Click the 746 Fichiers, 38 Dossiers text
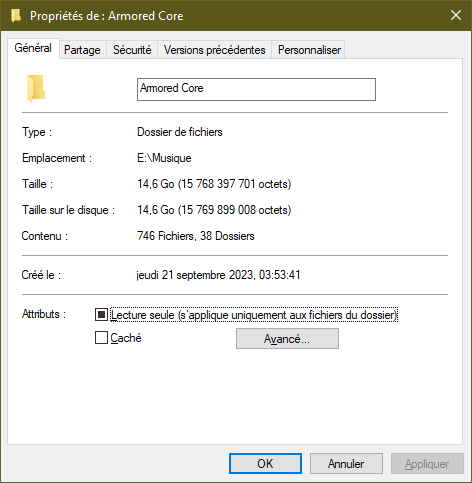The width and height of the screenshot is (472, 483). [196, 236]
